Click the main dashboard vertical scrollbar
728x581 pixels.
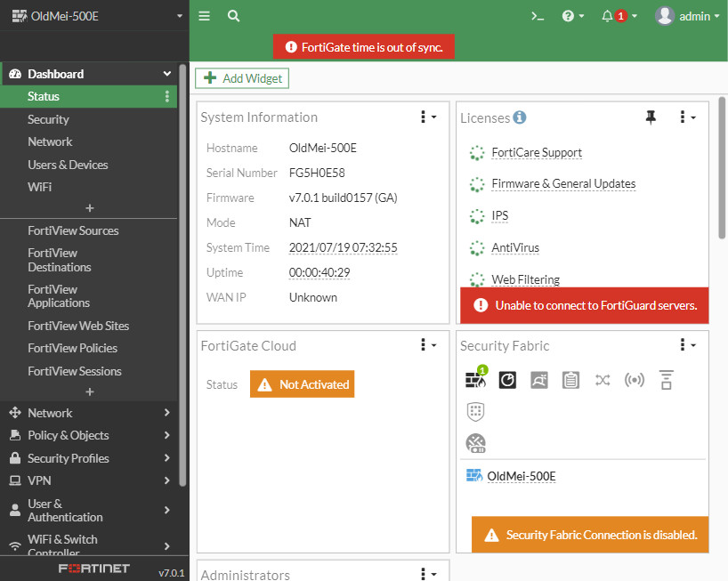tap(722, 168)
